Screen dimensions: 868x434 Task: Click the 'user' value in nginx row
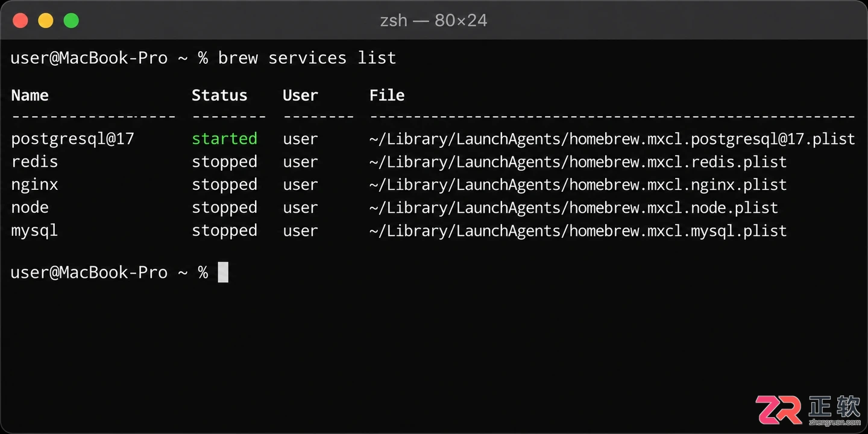(x=300, y=186)
